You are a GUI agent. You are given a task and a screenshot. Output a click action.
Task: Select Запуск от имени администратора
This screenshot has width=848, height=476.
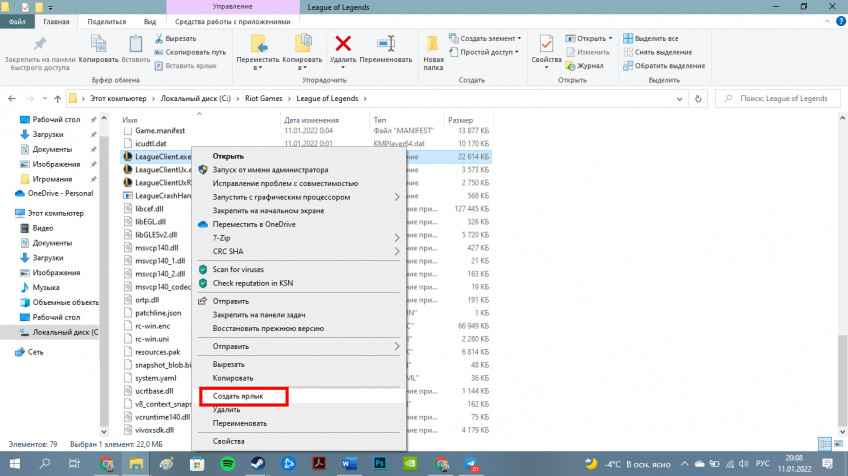[299, 169]
